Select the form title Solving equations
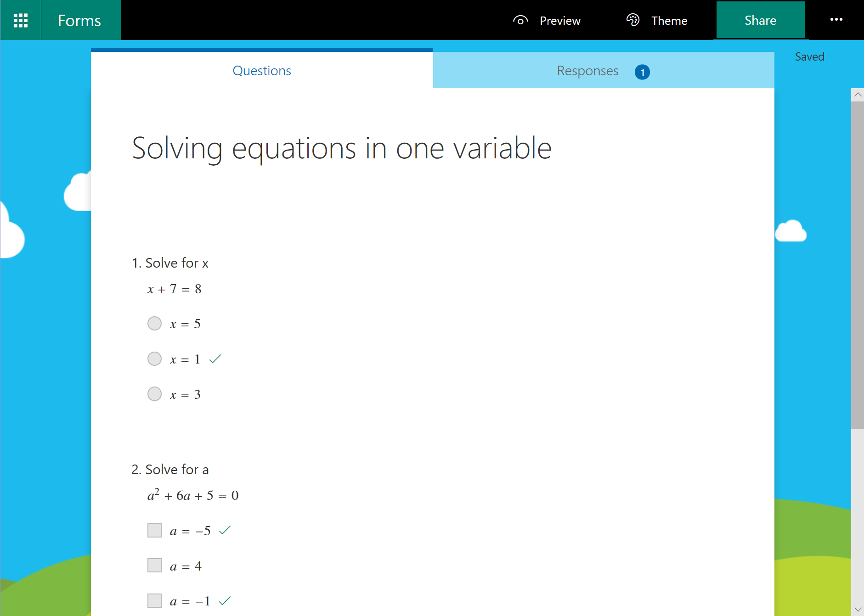Viewport: 864px width, 616px height. (341, 148)
